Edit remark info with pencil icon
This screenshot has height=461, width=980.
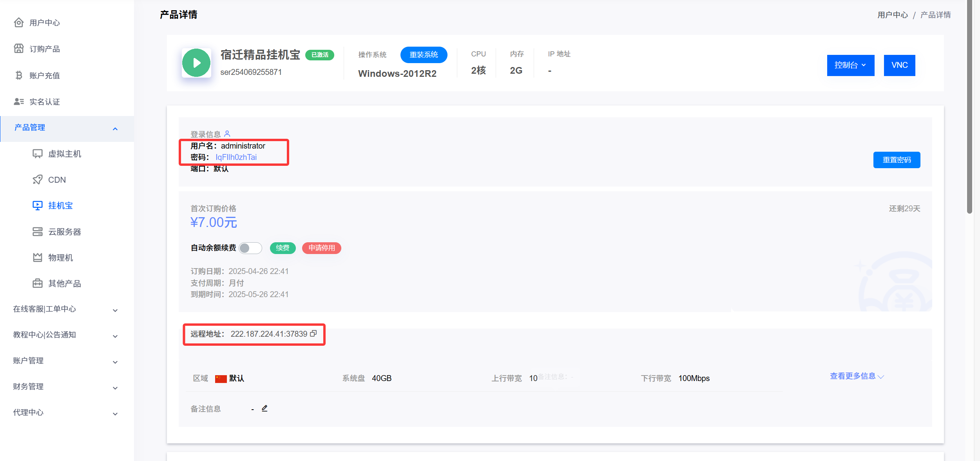tap(264, 408)
